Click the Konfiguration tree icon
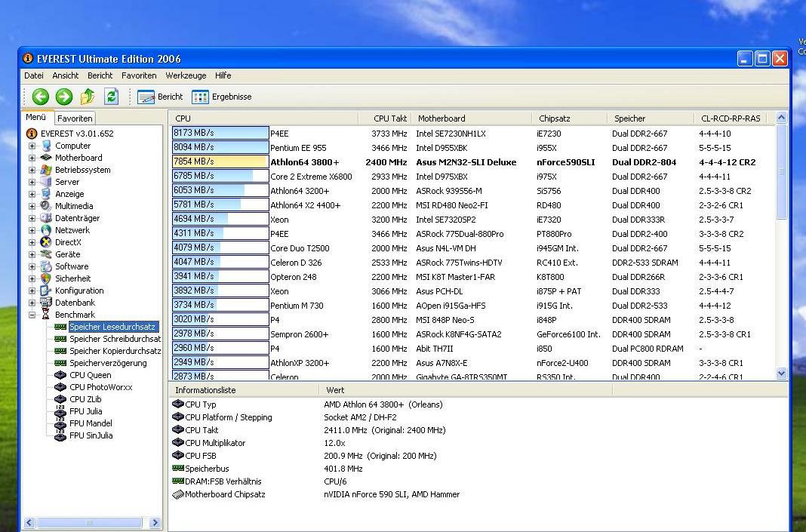806x532 pixels. tap(46, 291)
